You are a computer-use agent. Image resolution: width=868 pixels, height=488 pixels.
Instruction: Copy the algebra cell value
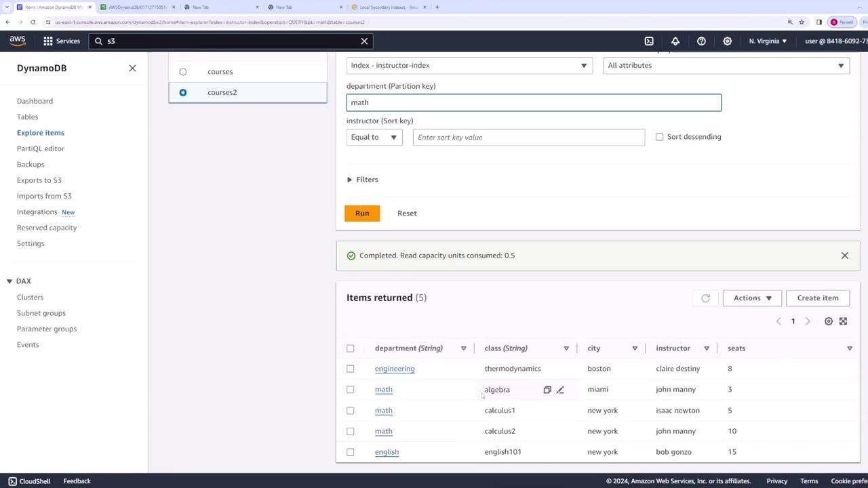547,390
